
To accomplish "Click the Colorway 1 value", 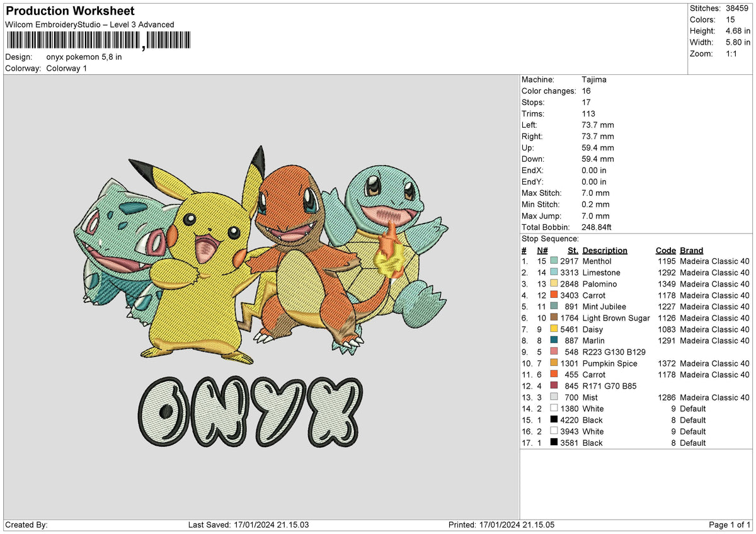I will [x=67, y=68].
